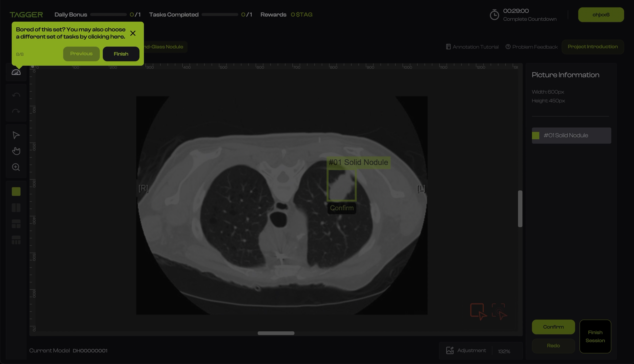Go to Previous tutorial step

pyautogui.click(x=81, y=54)
